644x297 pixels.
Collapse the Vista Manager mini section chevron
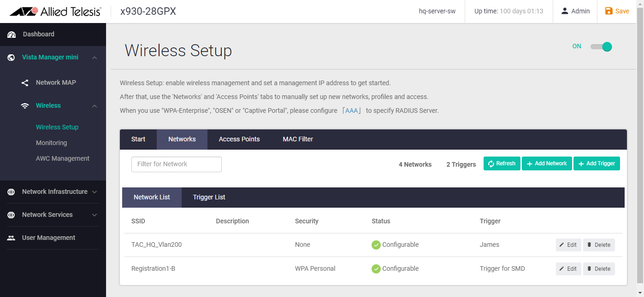(95, 58)
